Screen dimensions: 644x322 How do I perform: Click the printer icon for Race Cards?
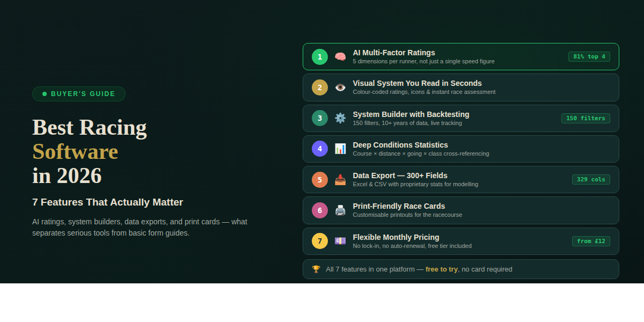pos(340,210)
